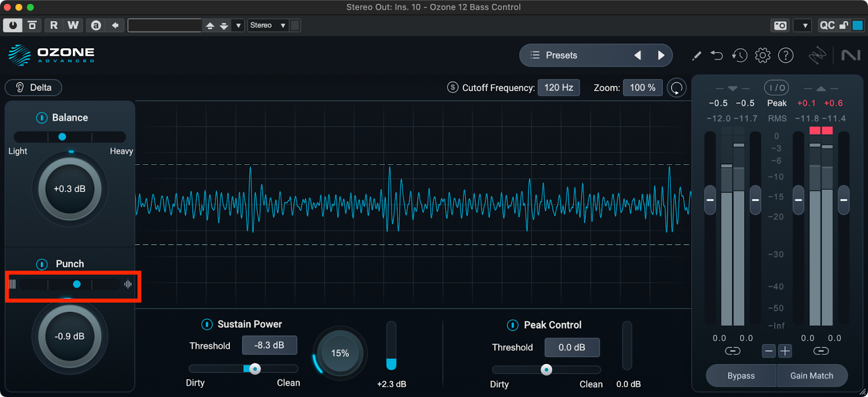The height and width of the screenshot is (397, 868).
Task: Click the waveform reset circular icon
Action: click(676, 88)
